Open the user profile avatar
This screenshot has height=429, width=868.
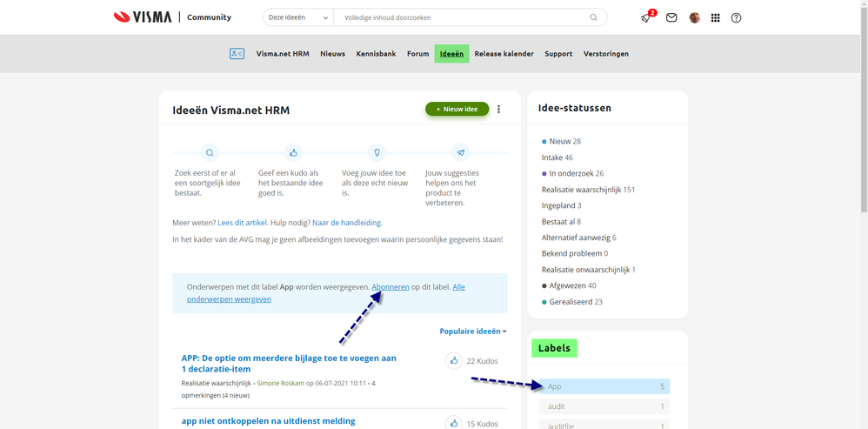coord(694,17)
